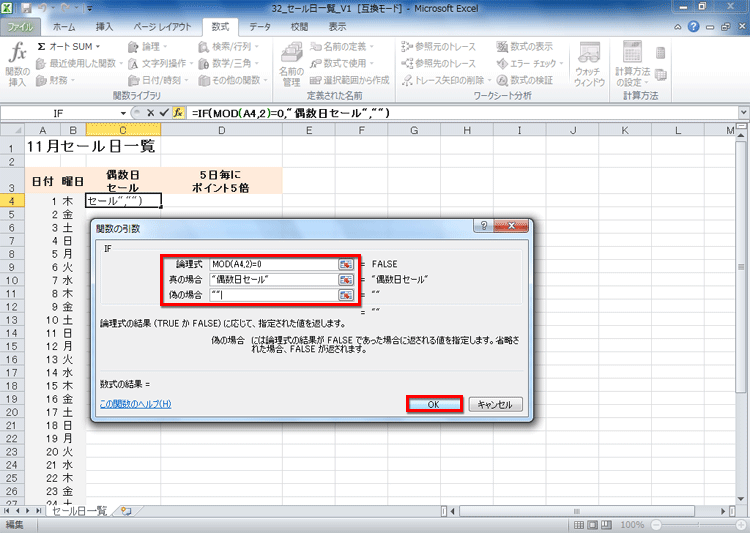
Task: Click the formula bar enter checkmark icon
Action: point(164,113)
